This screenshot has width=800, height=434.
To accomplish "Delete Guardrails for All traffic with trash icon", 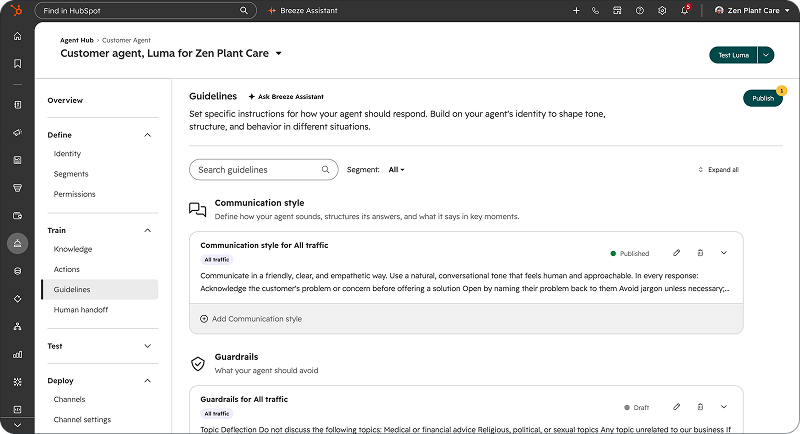I will [x=700, y=406].
